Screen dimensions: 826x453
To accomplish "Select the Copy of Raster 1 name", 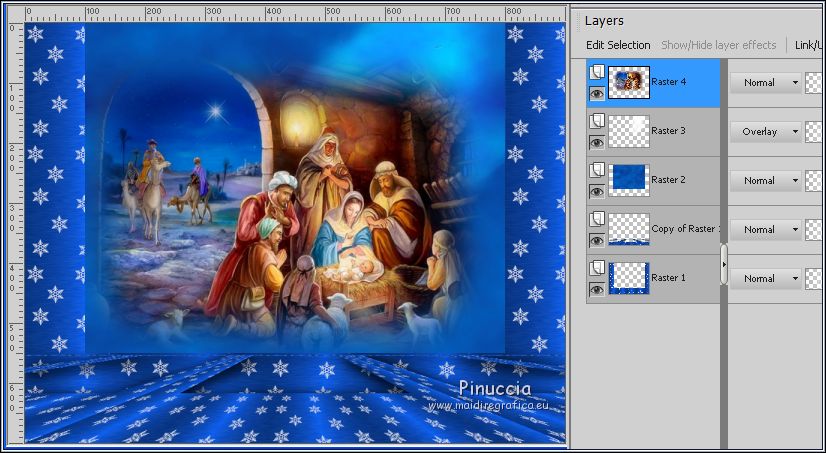I will 685,229.
